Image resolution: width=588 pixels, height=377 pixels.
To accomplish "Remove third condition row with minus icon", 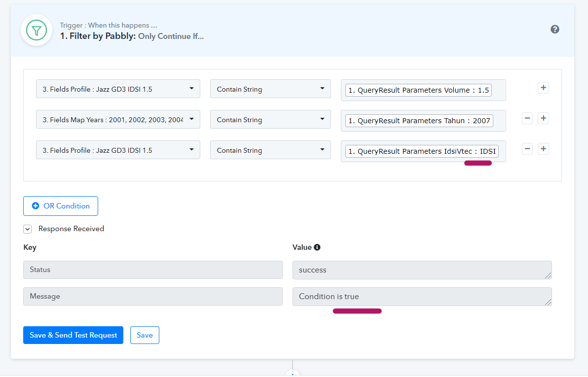I will [527, 149].
